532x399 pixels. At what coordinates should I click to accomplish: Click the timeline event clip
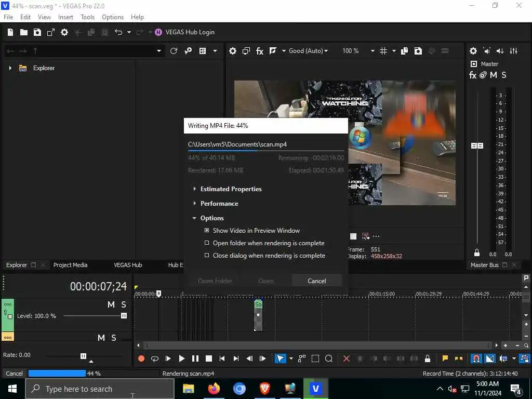coord(258,315)
